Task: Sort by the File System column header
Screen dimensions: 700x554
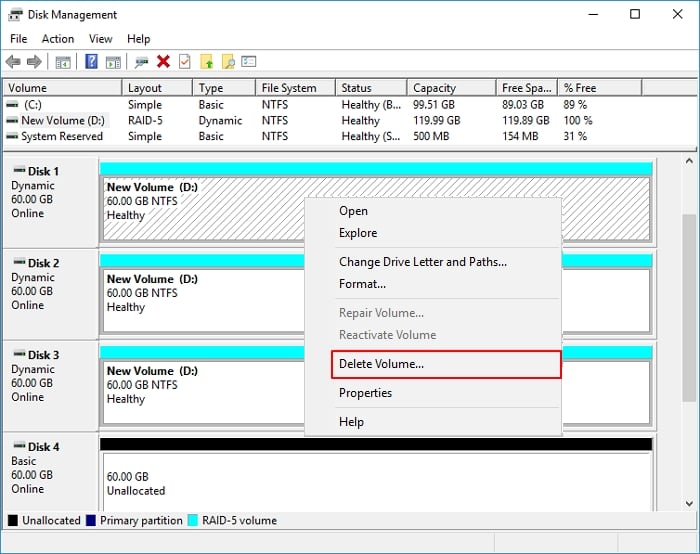Action: [288, 88]
